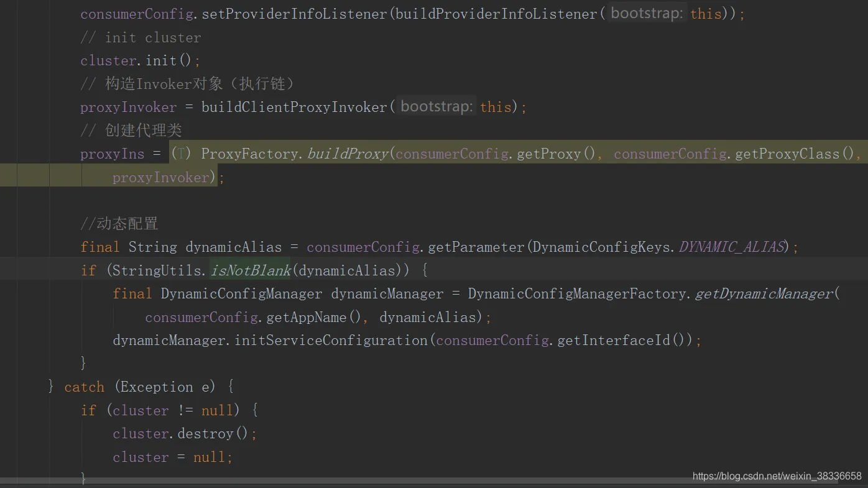Click getDynamicManager method call
This screenshot has height=488, width=868.
(x=764, y=293)
